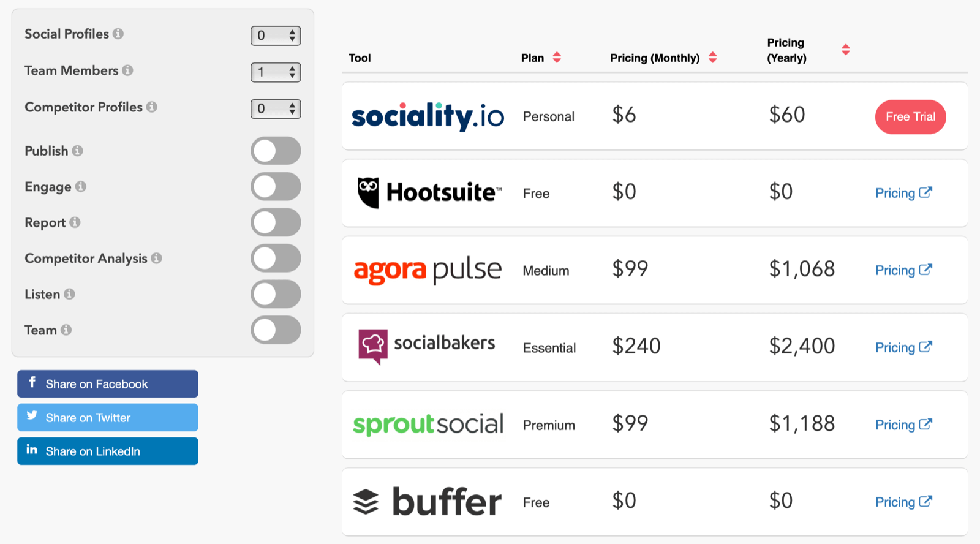Click the Twitter bird icon on the share button
Viewport: 980px width, 544px height.
(31, 417)
